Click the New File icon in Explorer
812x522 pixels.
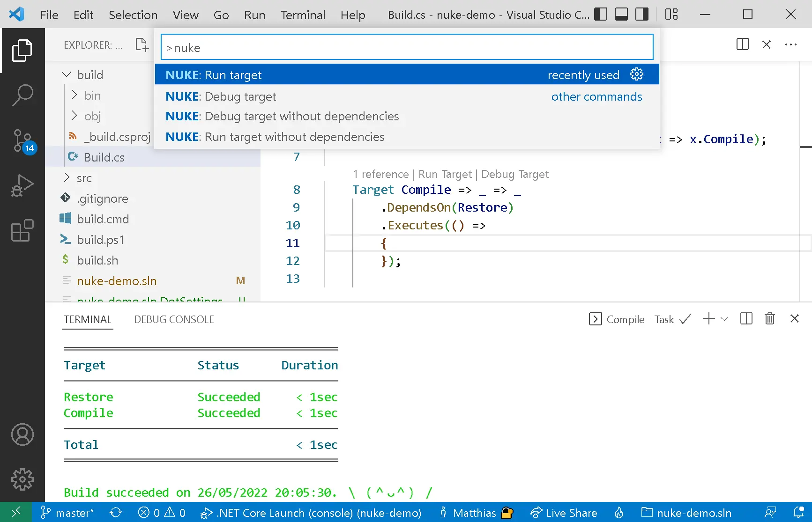tap(142, 45)
